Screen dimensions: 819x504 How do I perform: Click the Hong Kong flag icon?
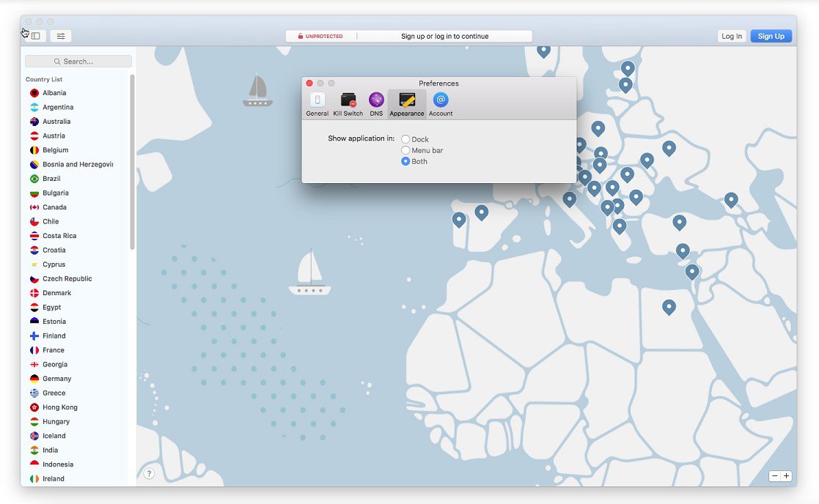coord(34,407)
